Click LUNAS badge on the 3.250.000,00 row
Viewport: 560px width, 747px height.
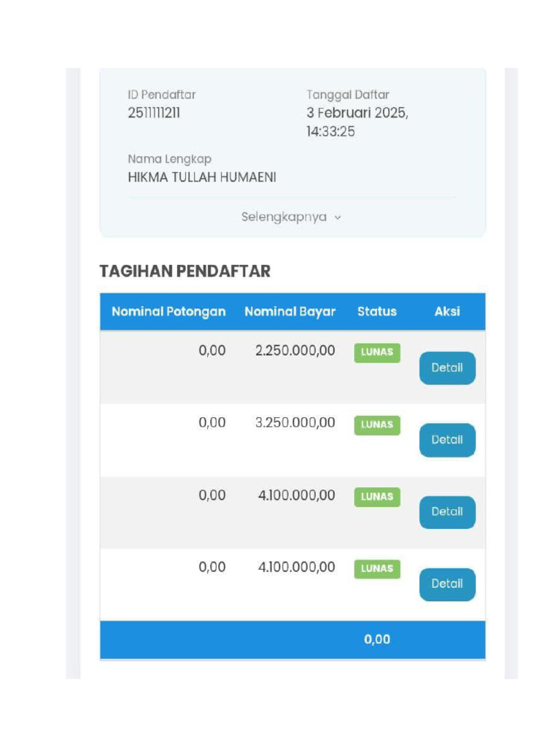(377, 425)
